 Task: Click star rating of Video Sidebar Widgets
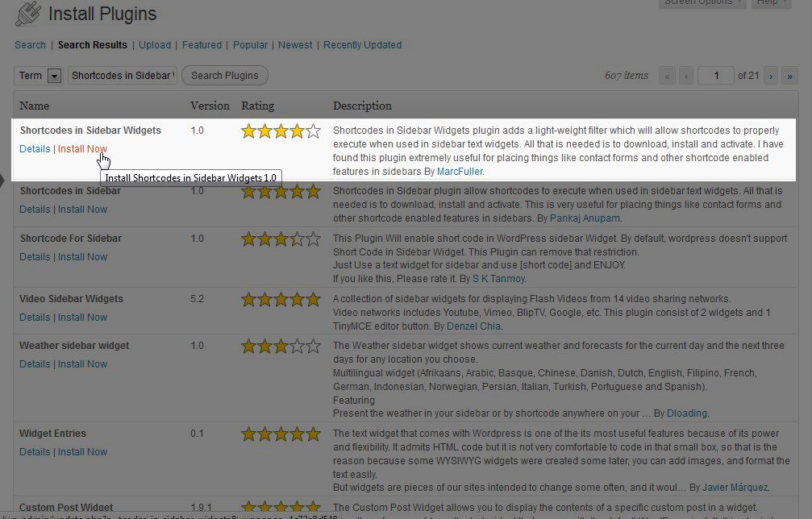pyautogui.click(x=281, y=299)
